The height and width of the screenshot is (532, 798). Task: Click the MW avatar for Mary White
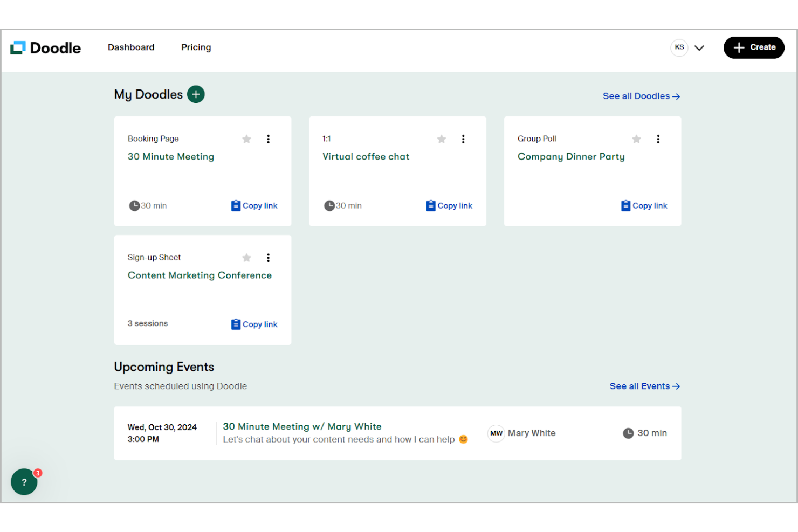pyautogui.click(x=496, y=433)
